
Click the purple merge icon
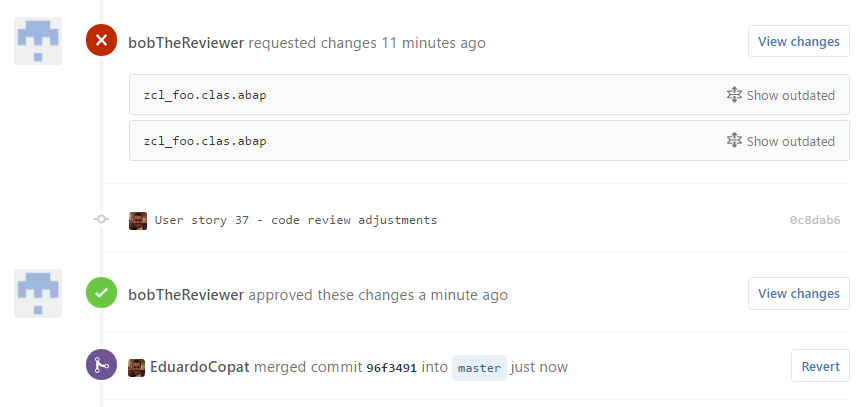click(x=101, y=364)
